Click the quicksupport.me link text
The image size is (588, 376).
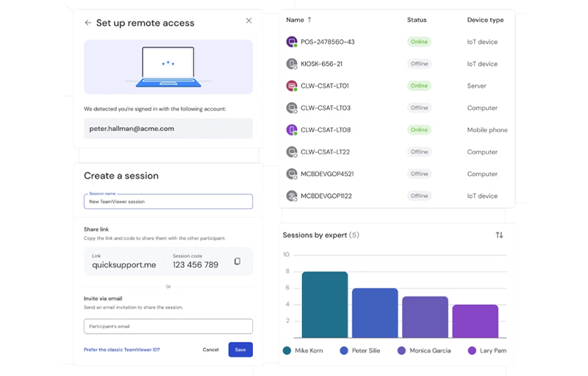[x=124, y=265]
